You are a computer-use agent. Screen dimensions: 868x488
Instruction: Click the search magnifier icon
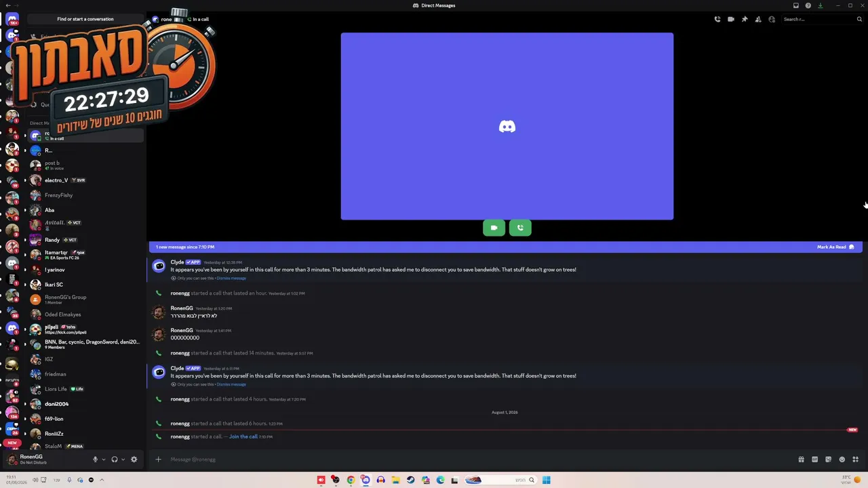pyautogui.click(x=859, y=19)
